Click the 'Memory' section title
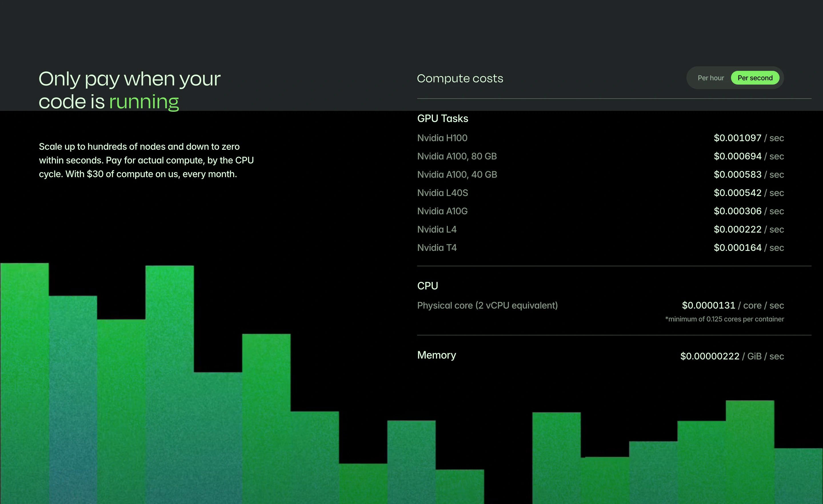The width and height of the screenshot is (823, 504). tap(437, 355)
